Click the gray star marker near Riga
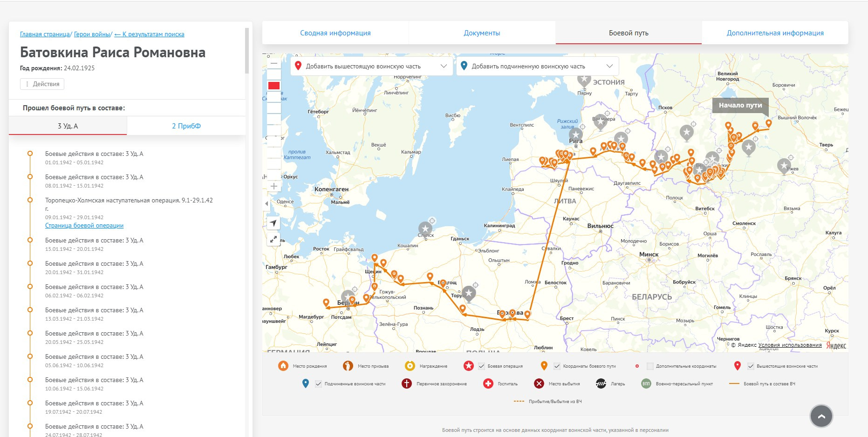 click(x=576, y=134)
